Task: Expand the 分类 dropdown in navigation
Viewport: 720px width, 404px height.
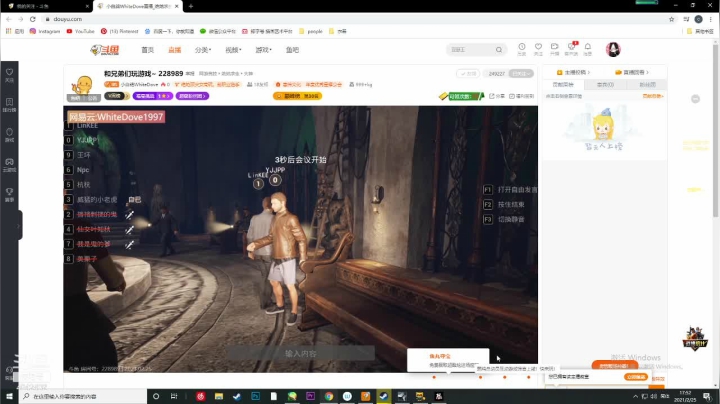Action: point(202,50)
